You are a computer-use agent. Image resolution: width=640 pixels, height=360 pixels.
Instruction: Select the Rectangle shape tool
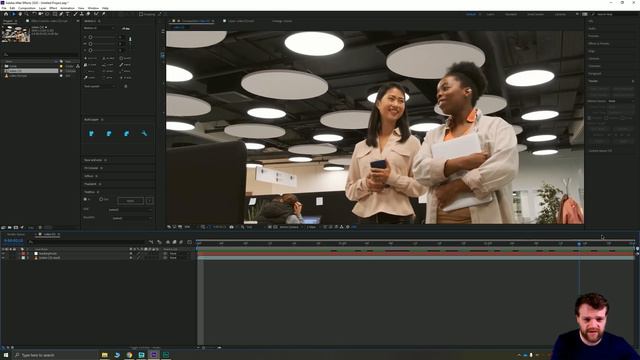[x=54, y=14]
